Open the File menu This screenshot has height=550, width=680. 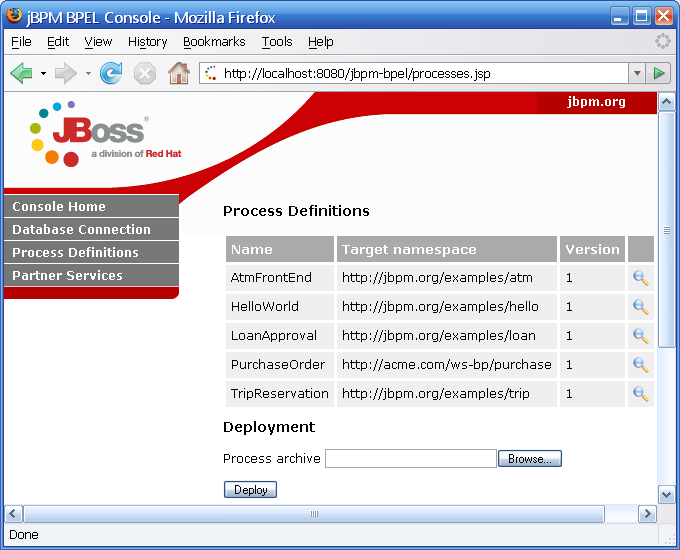pyautogui.click(x=21, y=42)
